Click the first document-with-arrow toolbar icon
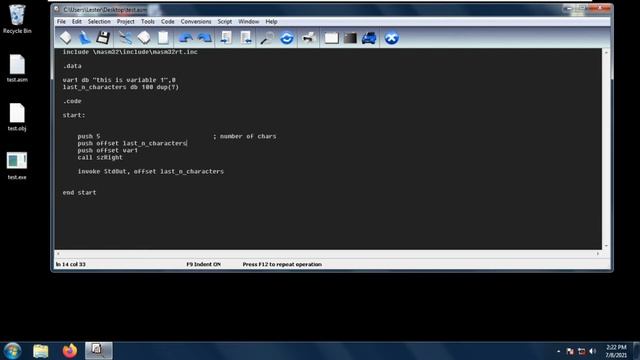 tap(226, 38)
